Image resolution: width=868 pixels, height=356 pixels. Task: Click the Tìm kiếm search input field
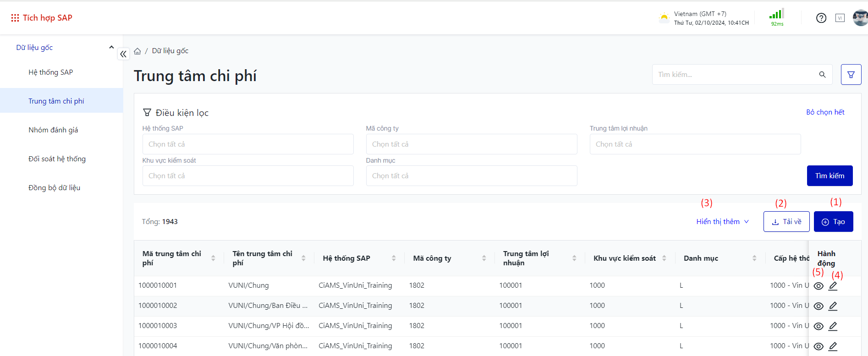tap(733, 75)
